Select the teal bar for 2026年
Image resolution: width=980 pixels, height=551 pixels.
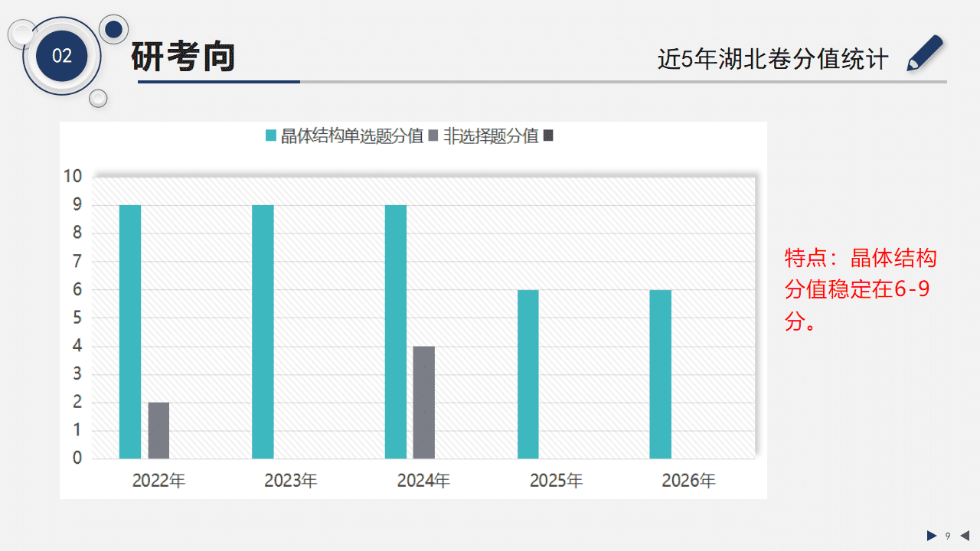pos(661,374)
